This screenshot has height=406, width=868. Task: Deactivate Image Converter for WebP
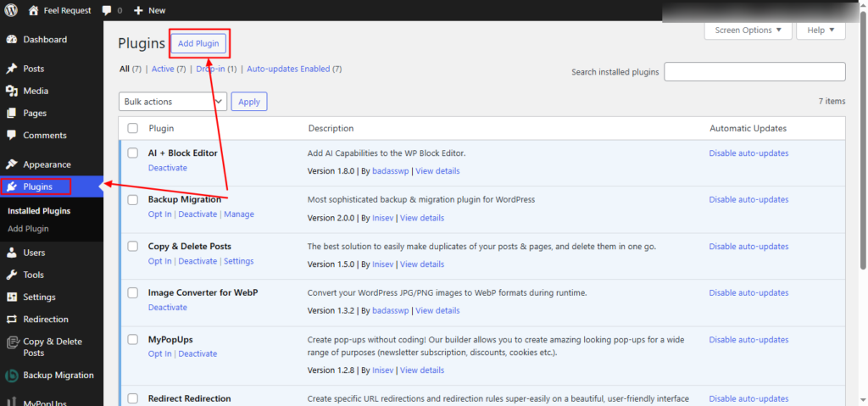168,308
